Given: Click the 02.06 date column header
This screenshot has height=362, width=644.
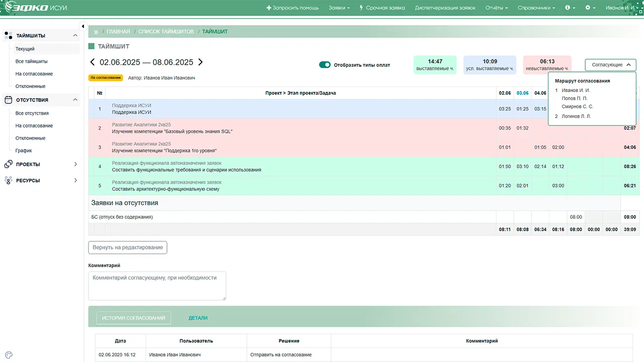Looking at the screenshot, I should (x=505, y=93).
